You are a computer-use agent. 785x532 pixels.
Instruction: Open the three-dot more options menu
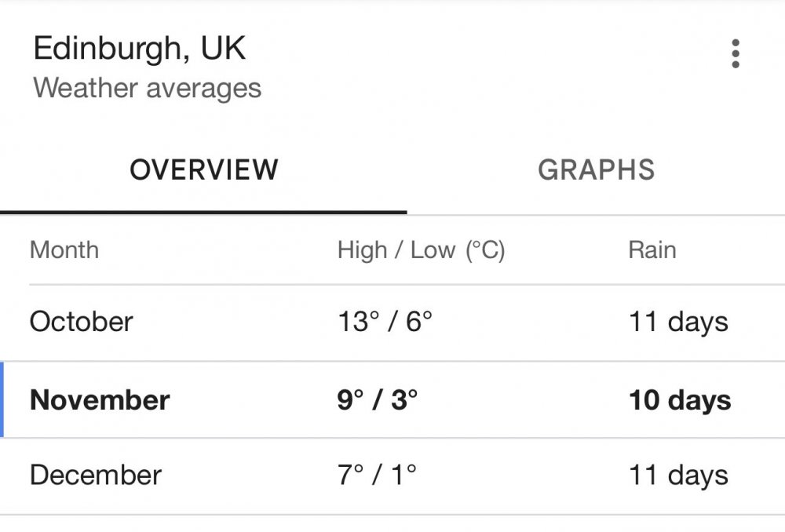[735, 53]
